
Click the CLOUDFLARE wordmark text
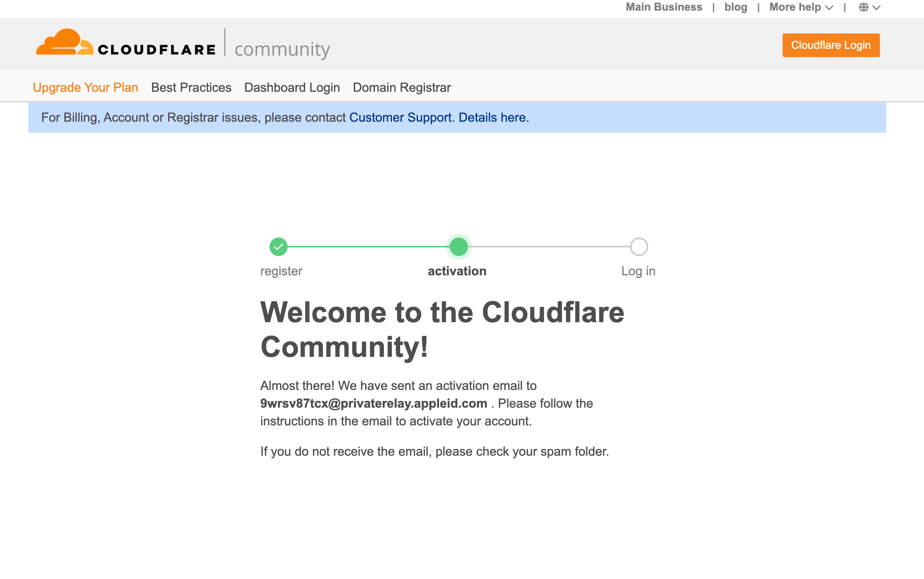click(157, 50)
